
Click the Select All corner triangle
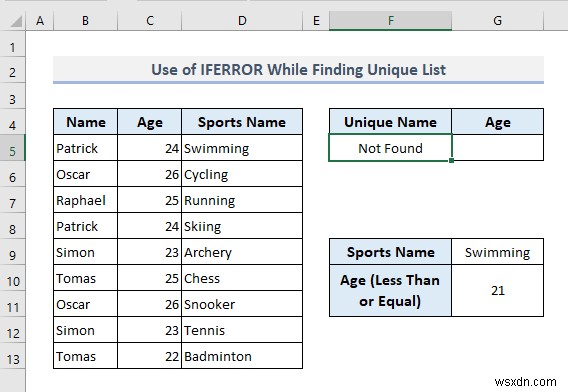click(16, 22)
